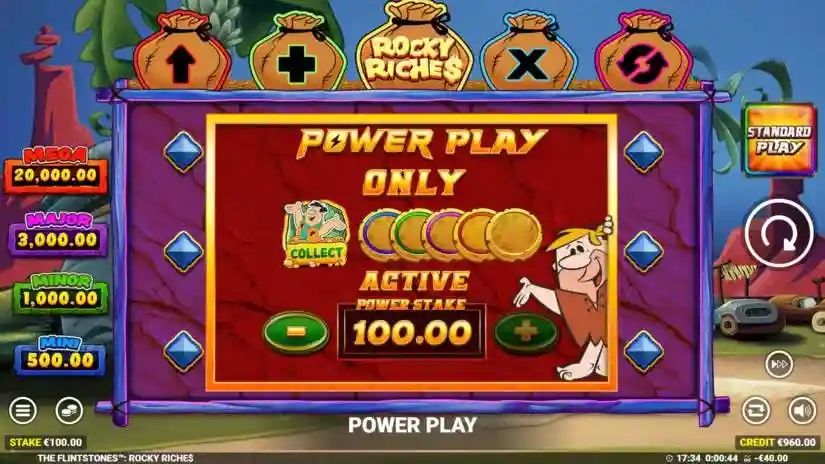The height and width of the screenshot is (464, 825).
Task: Mute the game sound speaker icon
Action: [802, 410]
